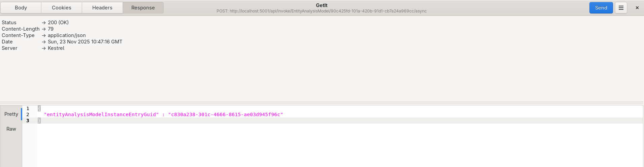Click the application/json content type value
The image size is (644, 167).
tap(67, 35)
